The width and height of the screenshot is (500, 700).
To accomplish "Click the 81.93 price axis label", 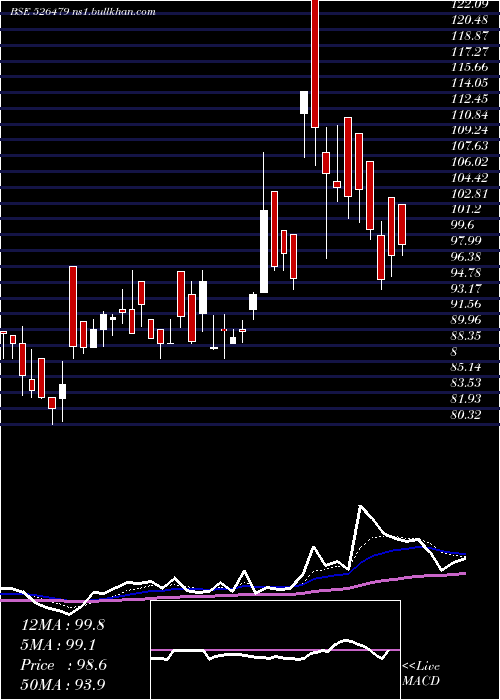I will click(465, 399).
